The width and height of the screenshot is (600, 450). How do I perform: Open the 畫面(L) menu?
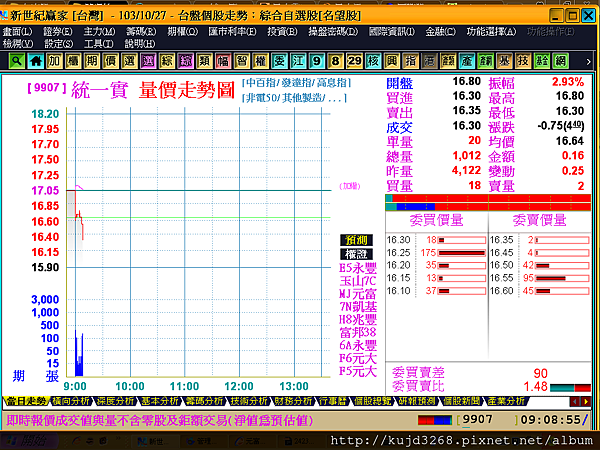(x=17, y=32)
